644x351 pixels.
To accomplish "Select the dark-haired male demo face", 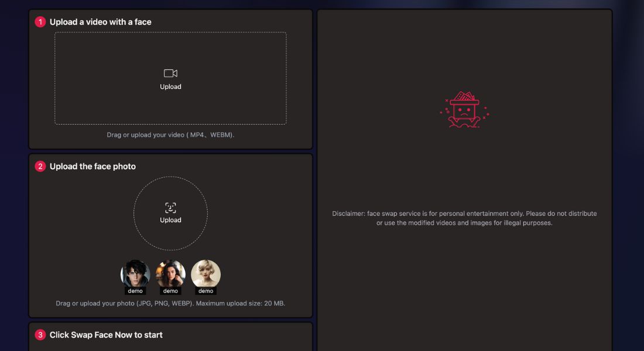I will click(x=135, y=273).
